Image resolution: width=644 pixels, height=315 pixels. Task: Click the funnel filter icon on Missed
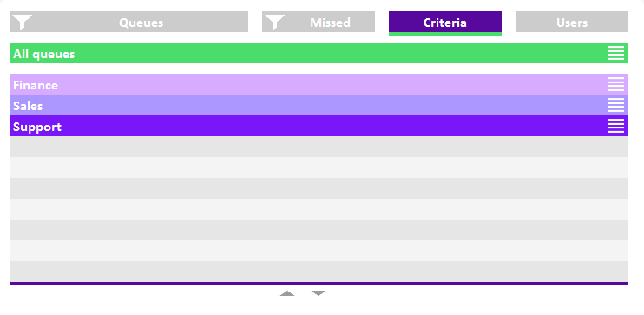point(275,22)
